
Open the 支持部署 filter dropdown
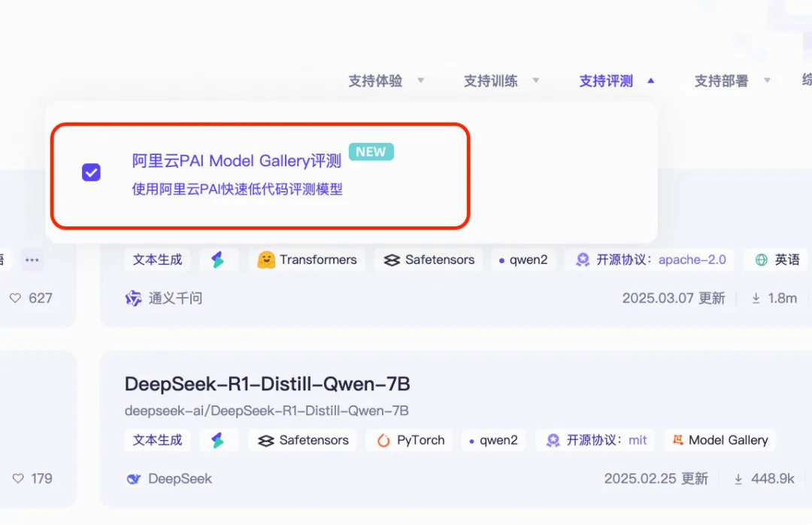coord(733,80)
